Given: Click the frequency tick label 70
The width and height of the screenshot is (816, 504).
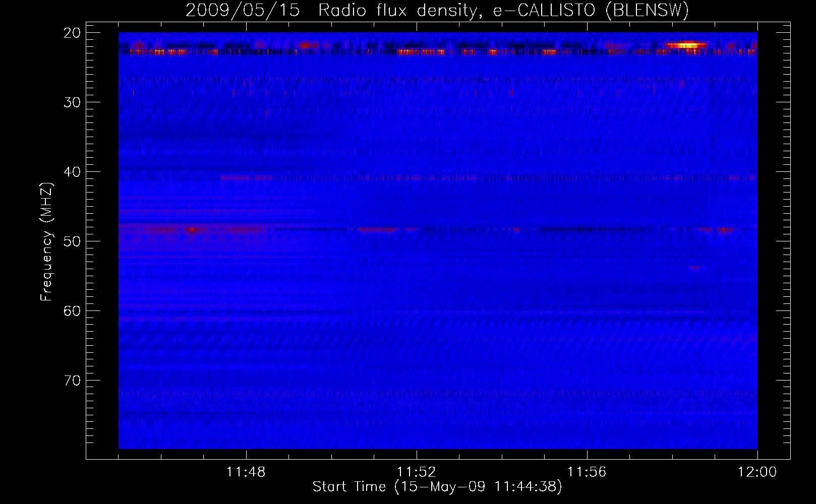Looking at the screenshot, I should [x=73, y=381].
